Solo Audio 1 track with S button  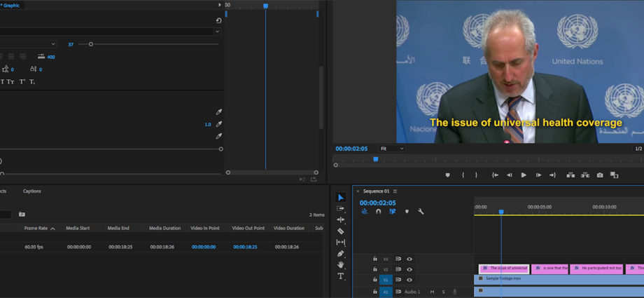click(443, 292)
